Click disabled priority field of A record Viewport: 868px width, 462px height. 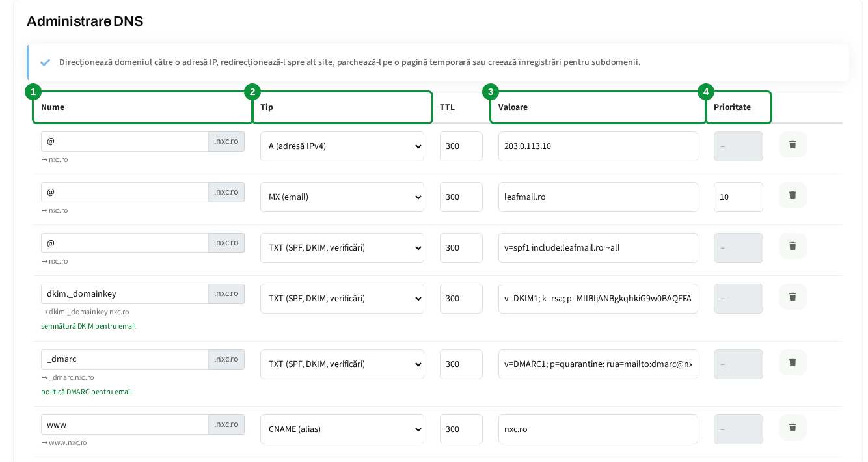pos(739,146)
